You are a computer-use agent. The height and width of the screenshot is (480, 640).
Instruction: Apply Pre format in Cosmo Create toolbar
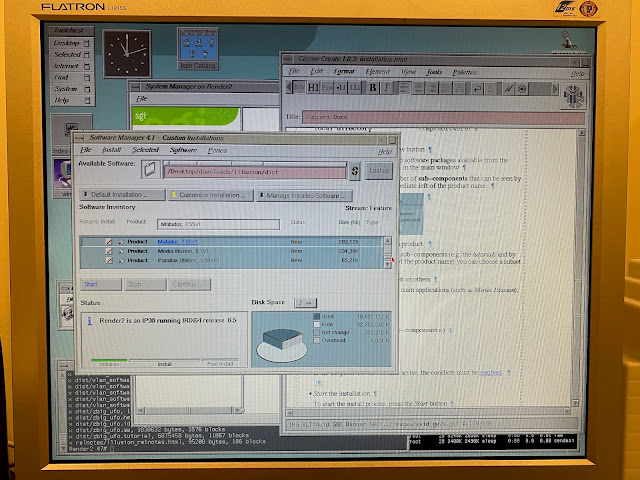(327, 88)
